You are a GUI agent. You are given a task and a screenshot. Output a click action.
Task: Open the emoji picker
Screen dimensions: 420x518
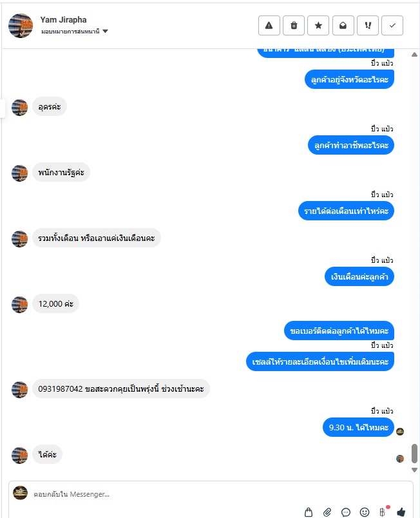[x=365, y=512]
